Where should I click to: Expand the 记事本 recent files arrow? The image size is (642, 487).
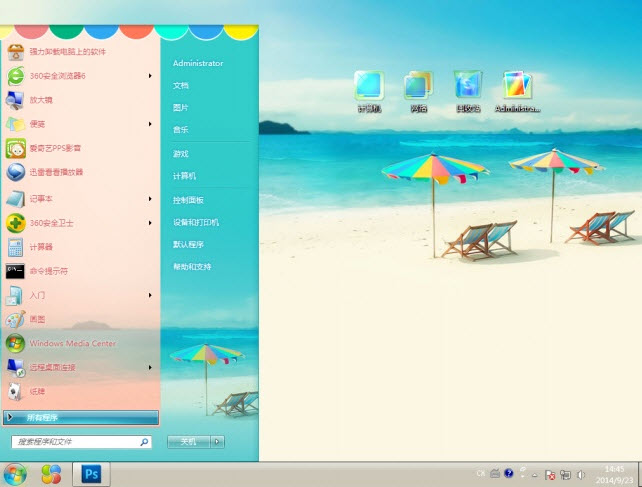(150, 198)
